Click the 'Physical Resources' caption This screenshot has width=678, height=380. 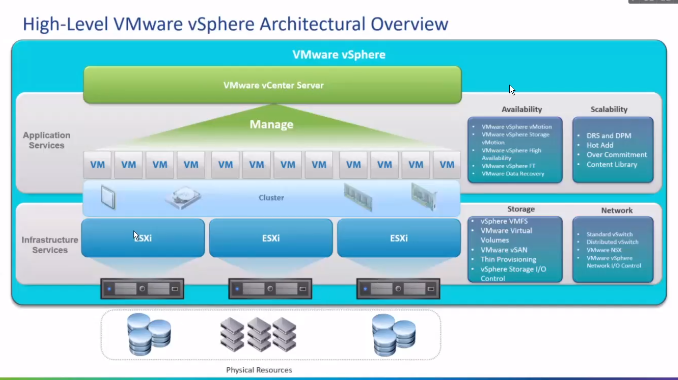click(x=259, y=370)
